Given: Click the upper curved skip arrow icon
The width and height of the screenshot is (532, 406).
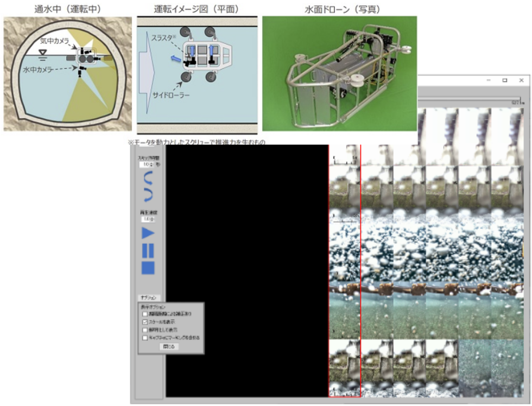Looking at the screenshot, I should pyautogui.click(x=148, y=179).
